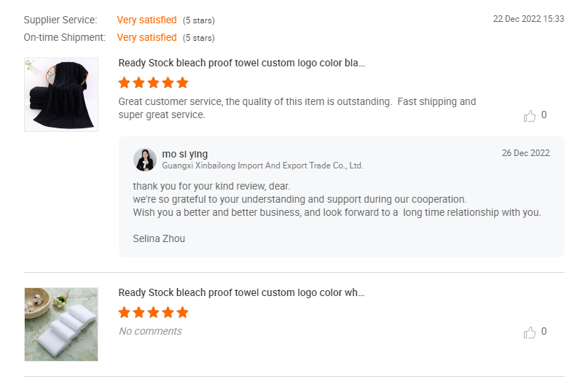Open the white towel product thumbnail

click(61, 324)
